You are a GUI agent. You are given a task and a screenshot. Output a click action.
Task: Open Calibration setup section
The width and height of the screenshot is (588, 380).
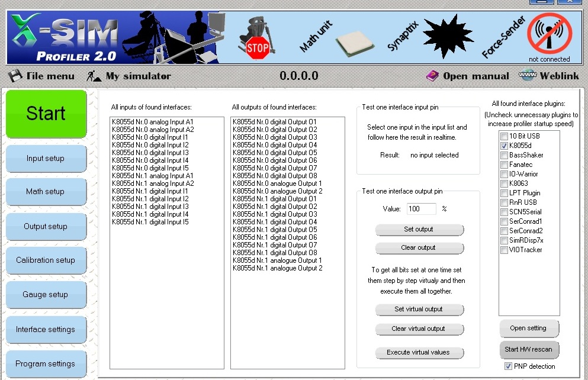click(x=46, y=260)
